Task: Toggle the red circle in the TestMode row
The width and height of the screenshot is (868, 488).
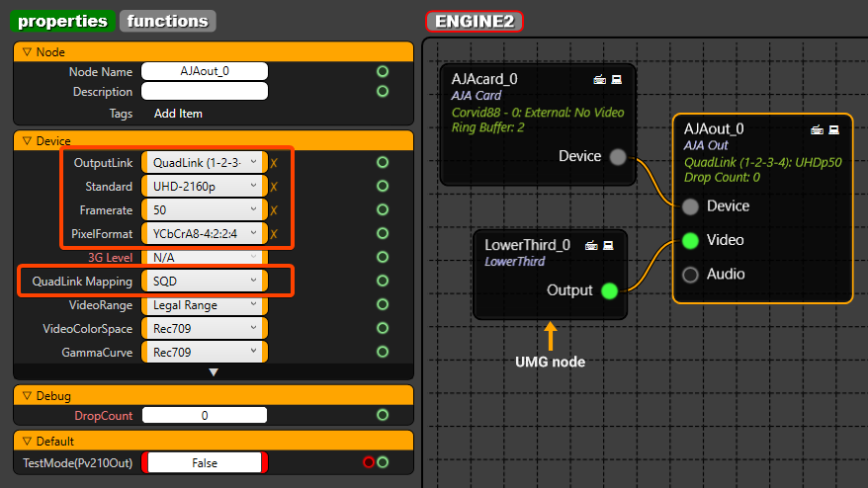Action: pos(369,462)
